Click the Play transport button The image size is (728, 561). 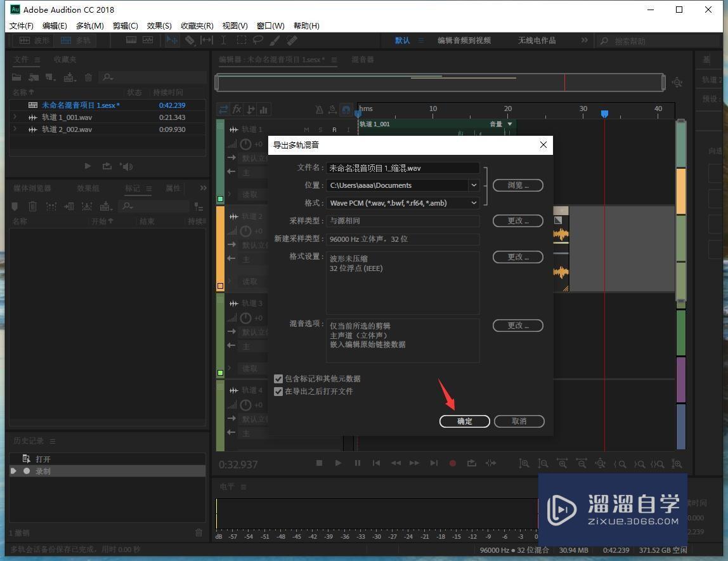coord(338,463)
